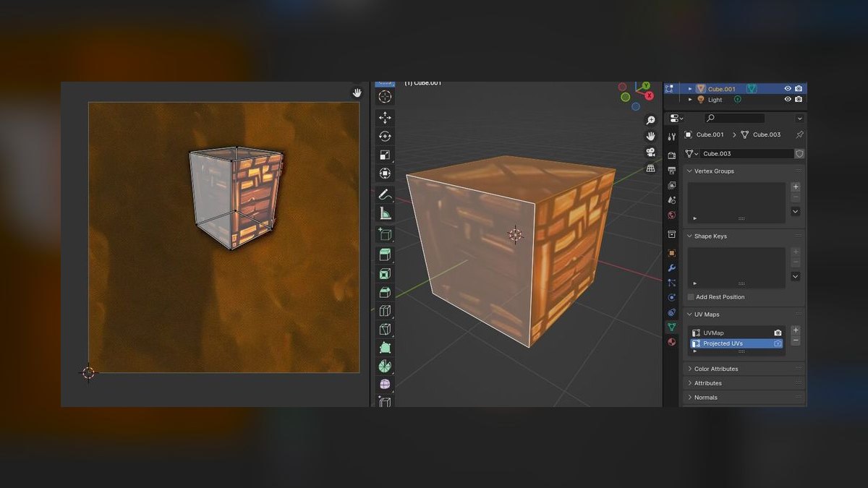The width and height of the screenshot is (868, 488).
Task: Open the Tool properties tab
Action: tap(672, 137)
